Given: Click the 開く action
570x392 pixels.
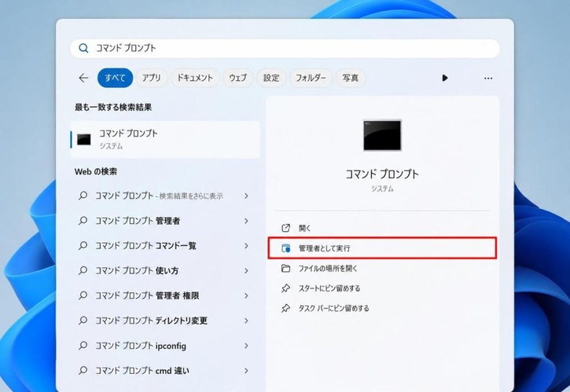Looking at the screenshot, I should (382, 228).
